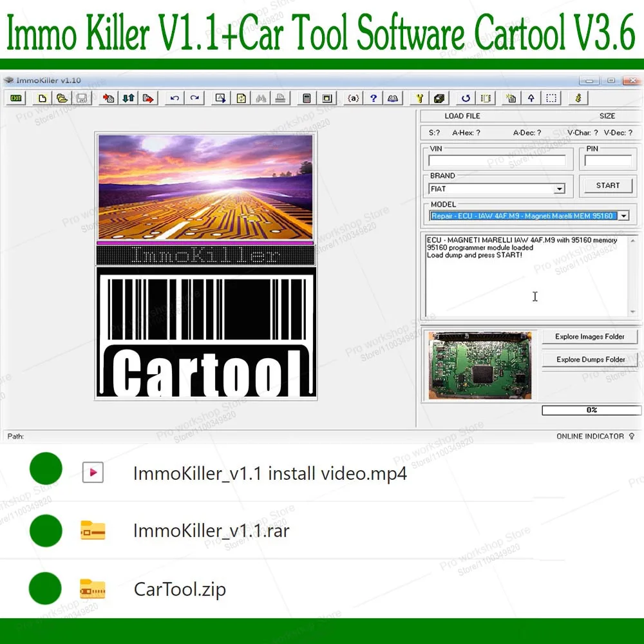Viewport: 644px width, 644px height.
Task: Click the green ECU circuit board thumbnail
Action: tap(480, 365)
